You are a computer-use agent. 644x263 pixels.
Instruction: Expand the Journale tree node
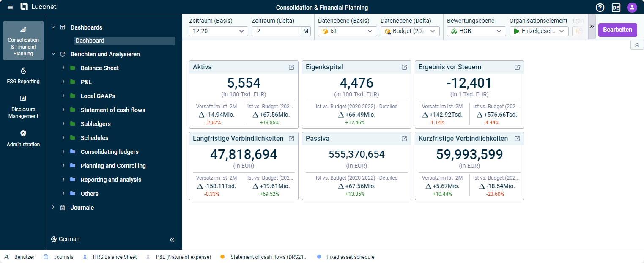point(53,208)
